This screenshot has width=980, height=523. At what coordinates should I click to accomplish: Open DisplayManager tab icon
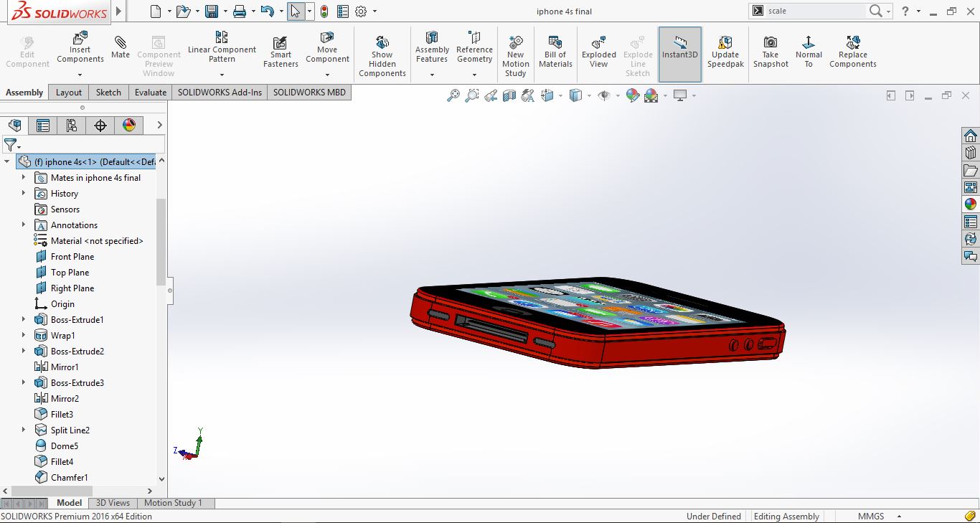pyautogui.click(x=129, y=126)
